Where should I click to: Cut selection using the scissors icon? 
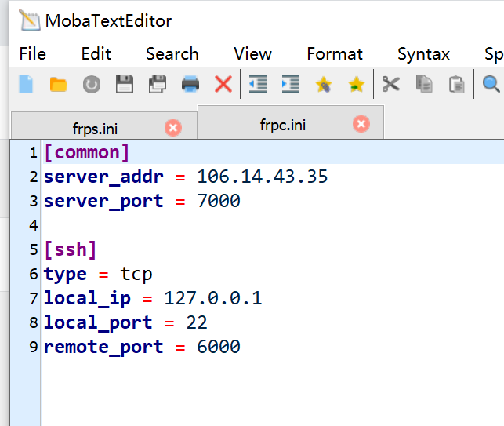[391, 84]
